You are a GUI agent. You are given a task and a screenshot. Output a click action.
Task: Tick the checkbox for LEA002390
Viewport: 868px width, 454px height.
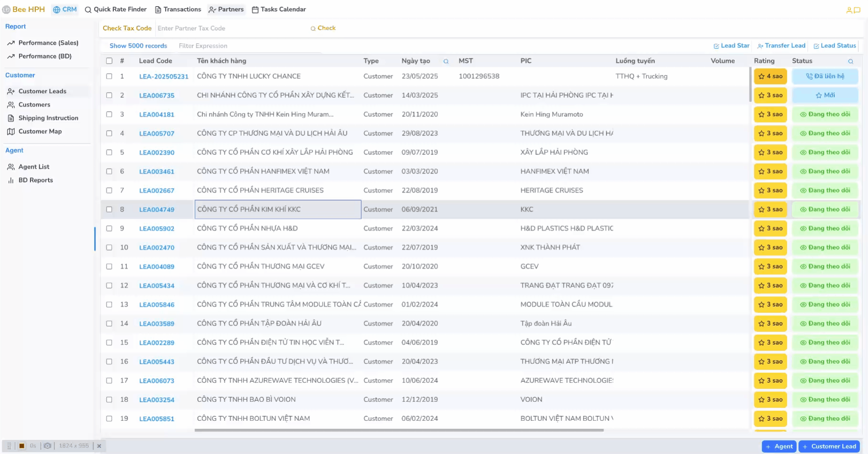[x=109, y=152]
